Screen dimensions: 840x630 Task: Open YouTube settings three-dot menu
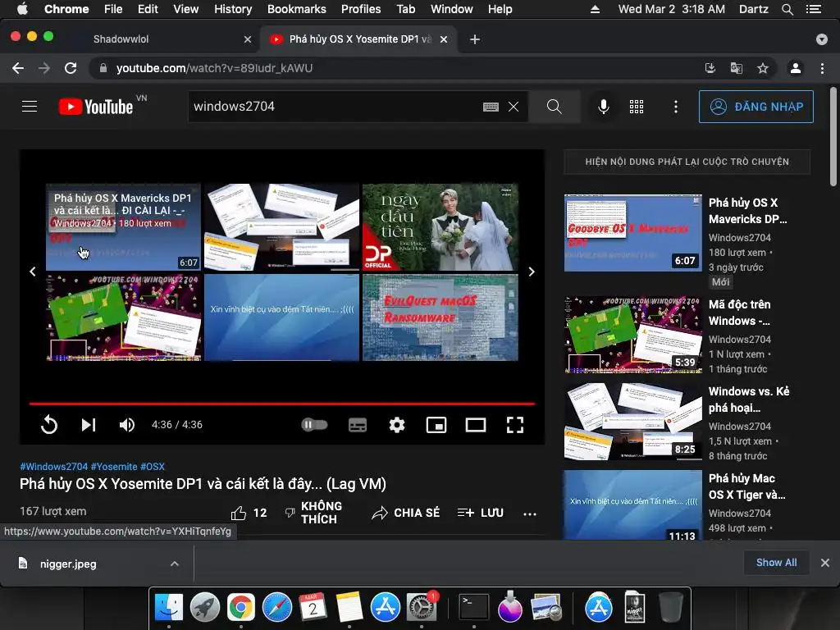[676, 107]
